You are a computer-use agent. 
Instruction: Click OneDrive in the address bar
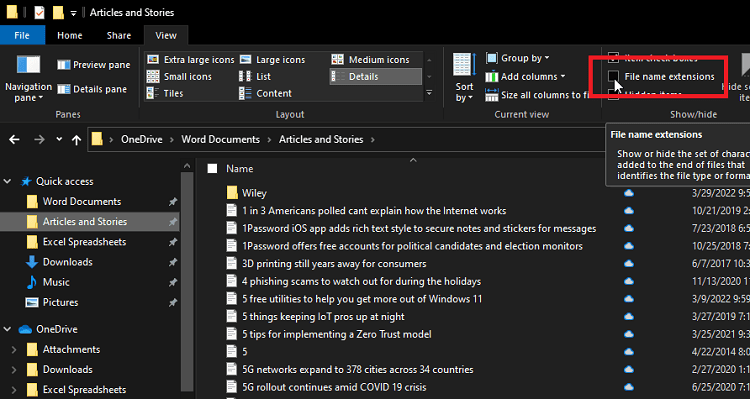(x=142, y=139)
